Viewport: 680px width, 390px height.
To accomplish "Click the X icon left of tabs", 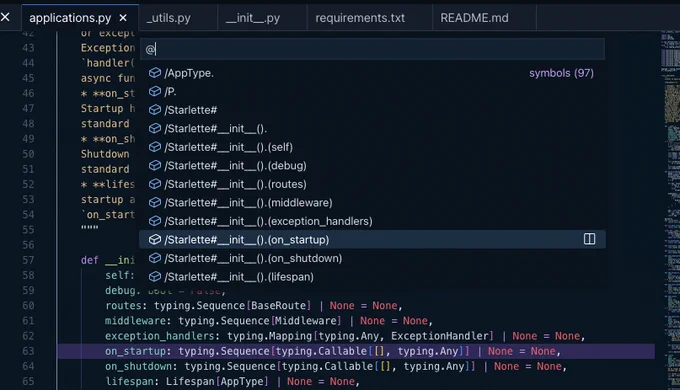I will (5, 17).
